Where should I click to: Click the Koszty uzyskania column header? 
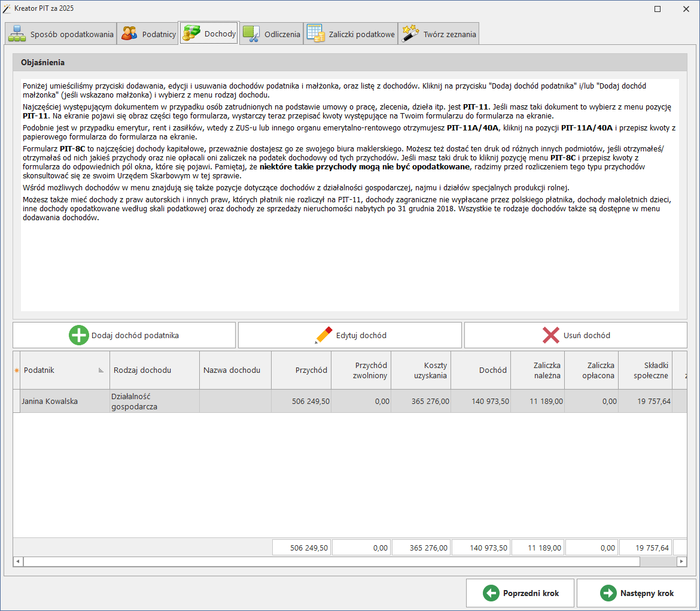point(421,370)
